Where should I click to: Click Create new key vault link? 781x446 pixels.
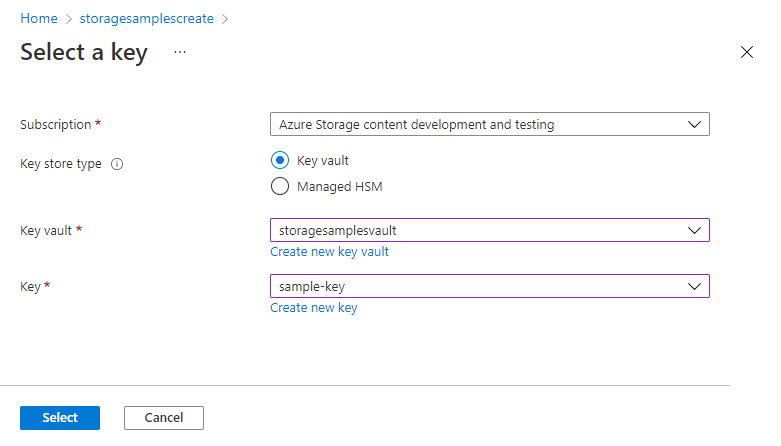click(329, 252)
